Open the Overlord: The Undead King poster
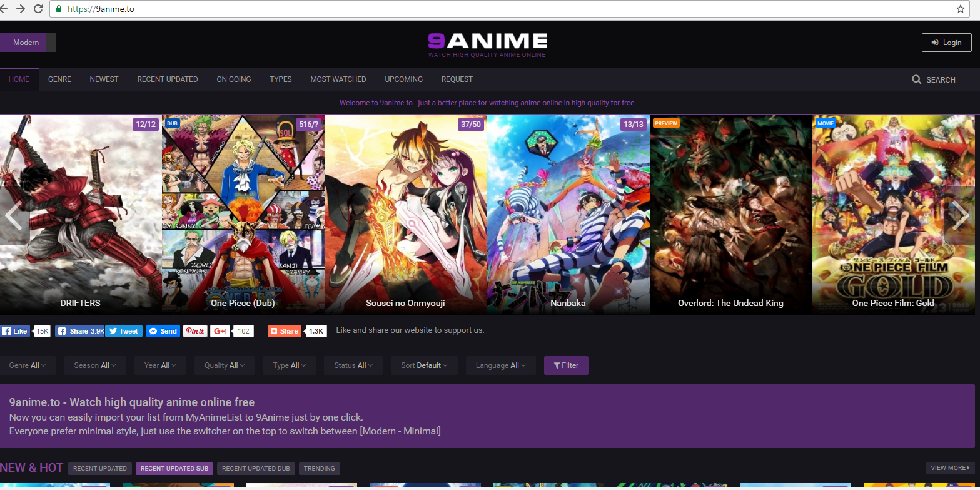Image resolution: width=980 pixels, height=490 pixels. (x=731, y=215)
